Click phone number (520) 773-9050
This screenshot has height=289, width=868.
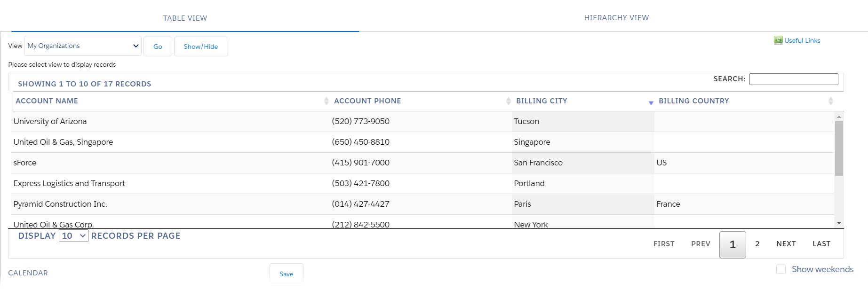[x=361, y=121]
